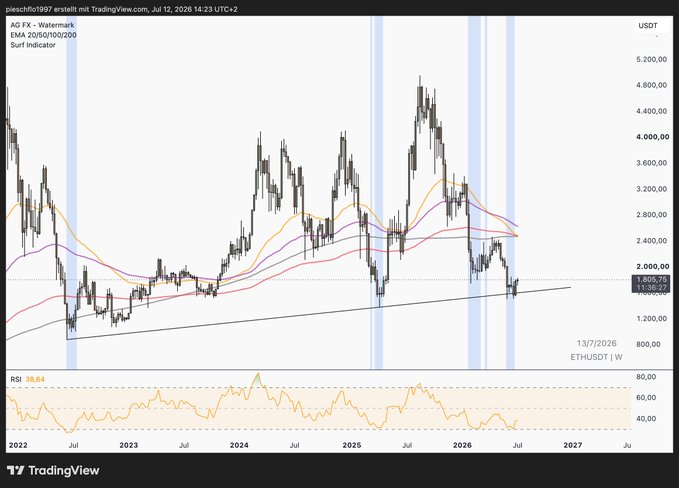Click the 800,00 price axis label
The image size is (679, 488).
tap(648, 344)
